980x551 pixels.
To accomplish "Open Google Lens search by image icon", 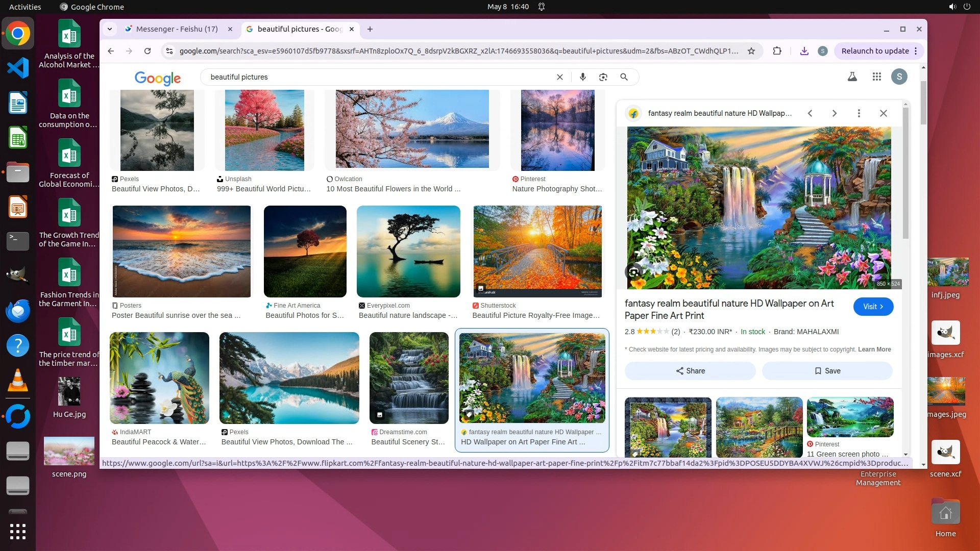I will tap(603, 77).
